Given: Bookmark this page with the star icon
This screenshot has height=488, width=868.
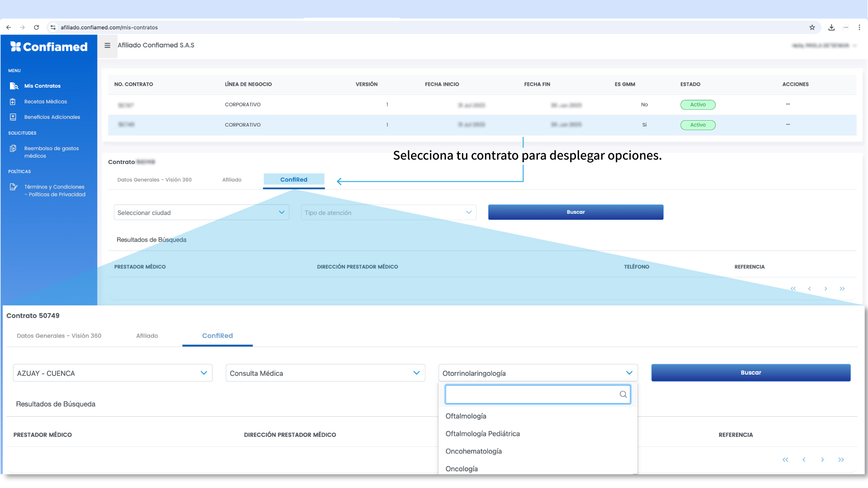Looking at the screenshot, I should coord(812,28).
